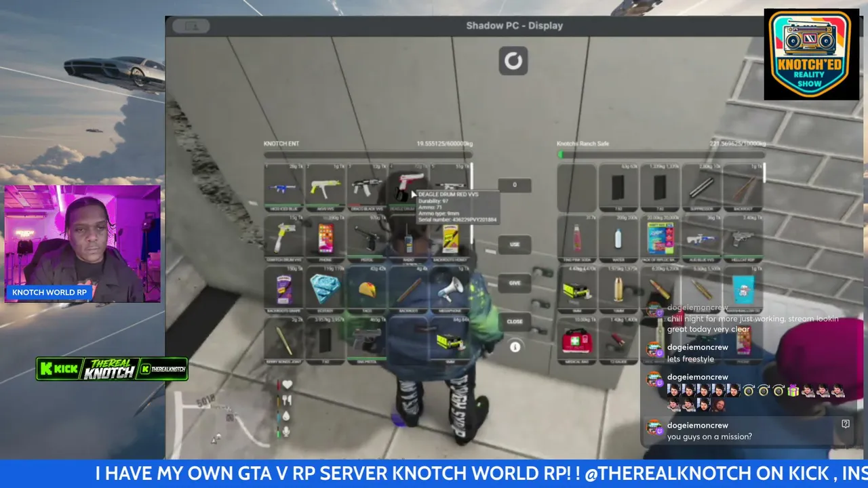Click the water drop thirst status icon
The image size is (868, 488).
[287, 416]
